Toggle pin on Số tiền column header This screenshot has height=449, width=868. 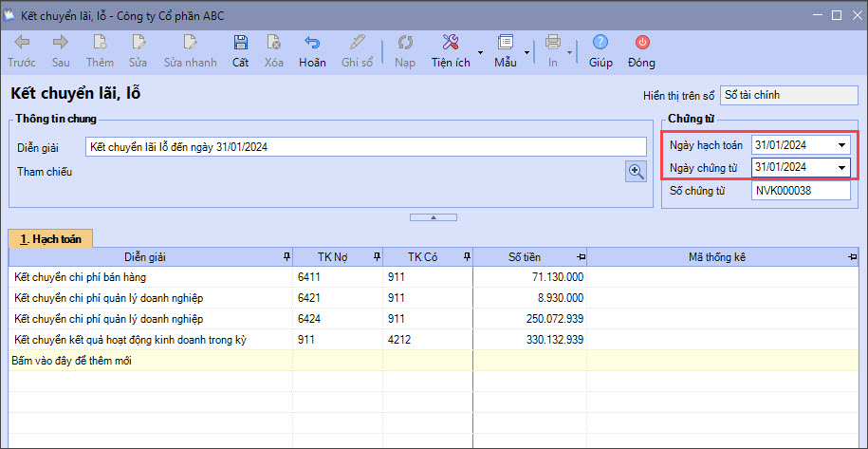pos(581,257)
